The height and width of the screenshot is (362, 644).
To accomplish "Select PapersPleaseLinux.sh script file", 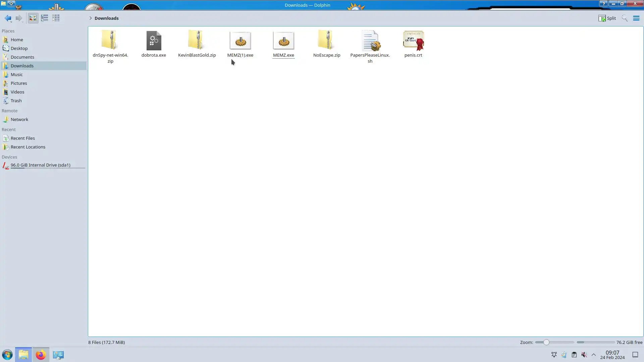I will pos(370,41).
